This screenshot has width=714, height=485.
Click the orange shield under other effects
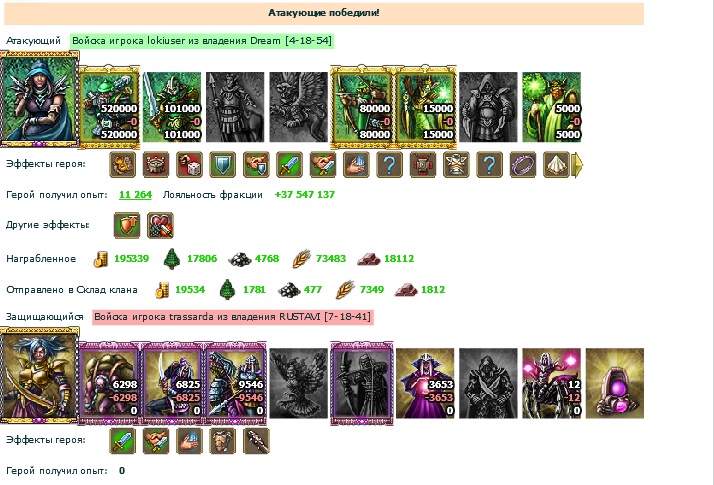127,225
